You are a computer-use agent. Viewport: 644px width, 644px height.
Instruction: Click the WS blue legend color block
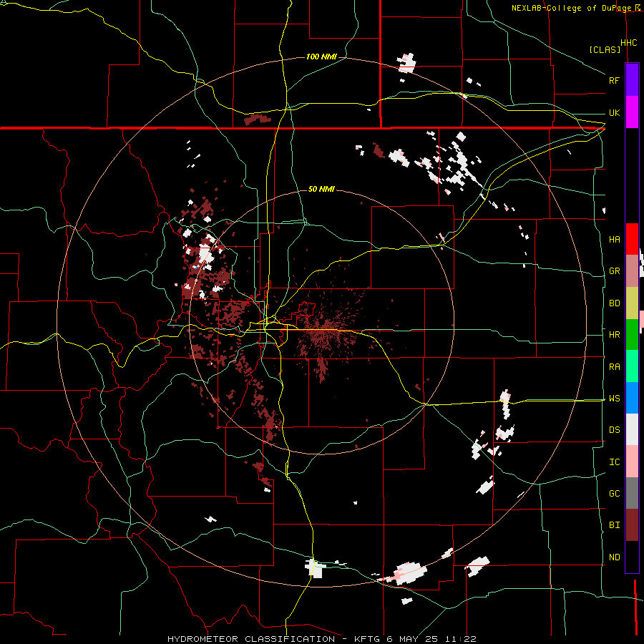(x=632, y=398)
